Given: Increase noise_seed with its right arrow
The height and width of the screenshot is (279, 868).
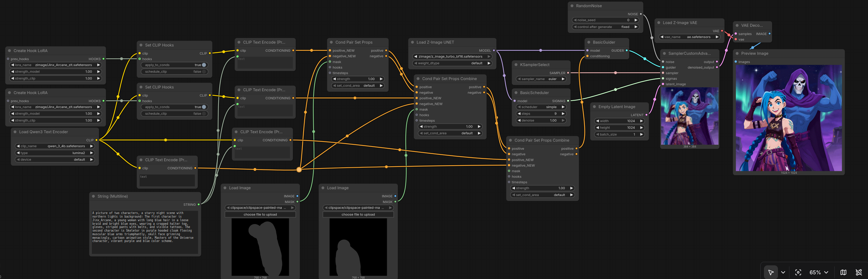Looking at the screenshot, I should pos(636,20).
